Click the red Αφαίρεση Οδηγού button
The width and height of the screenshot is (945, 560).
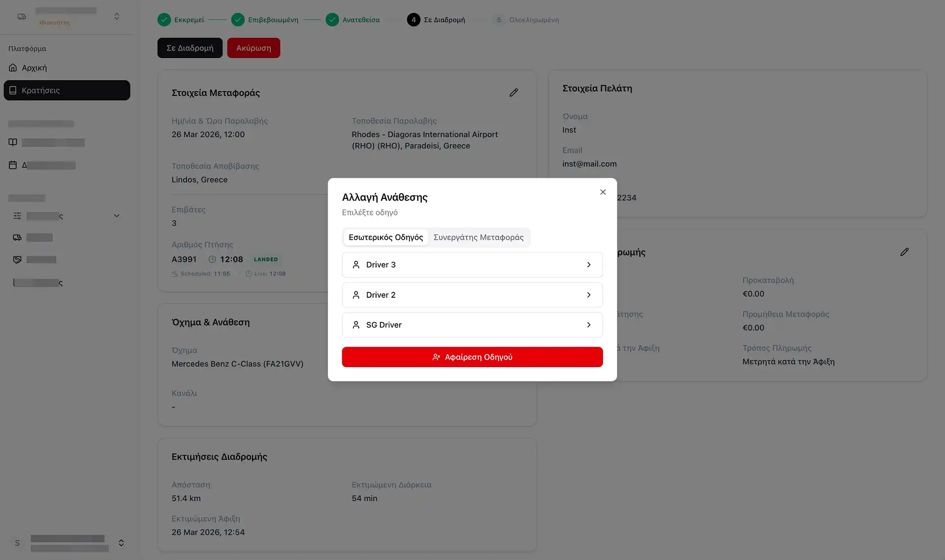point(472,357)
